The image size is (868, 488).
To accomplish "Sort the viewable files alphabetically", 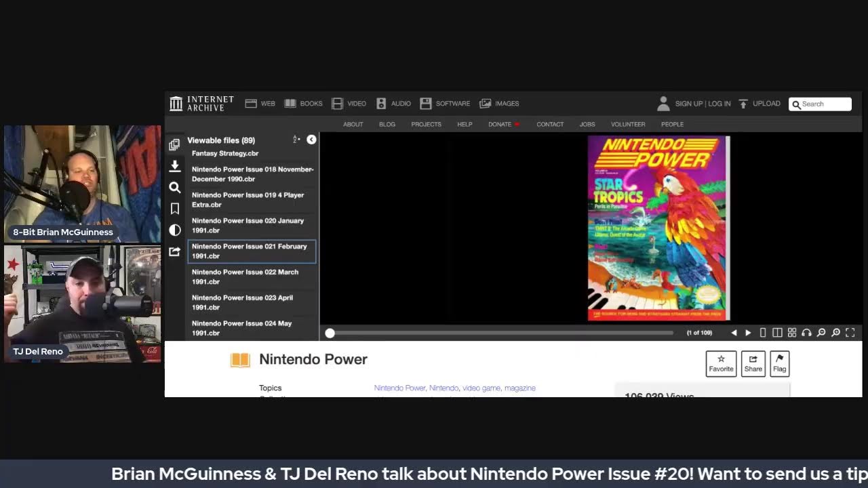I will pyautogui.click(x=296, y=140).
